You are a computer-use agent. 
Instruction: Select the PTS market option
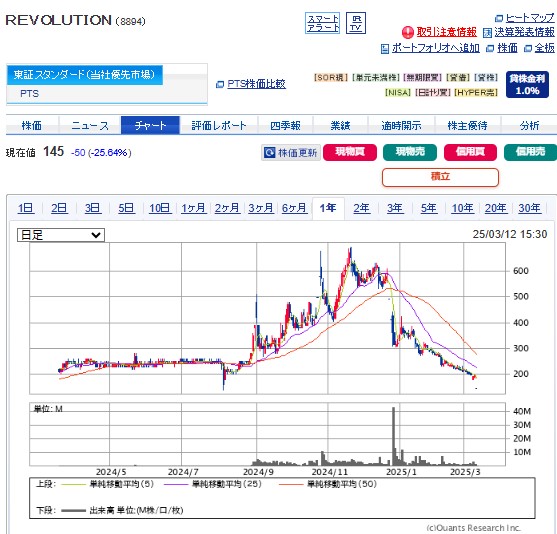click(x=29, y=94)
